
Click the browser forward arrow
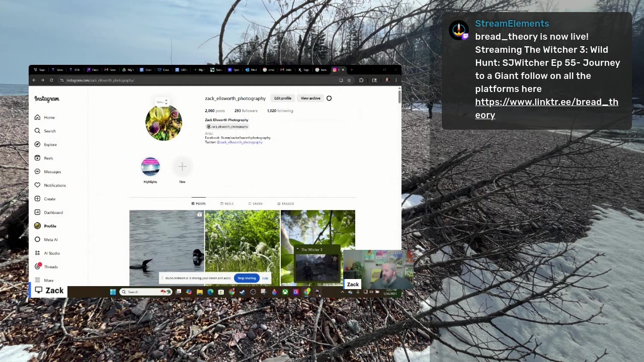coord(42,80)
